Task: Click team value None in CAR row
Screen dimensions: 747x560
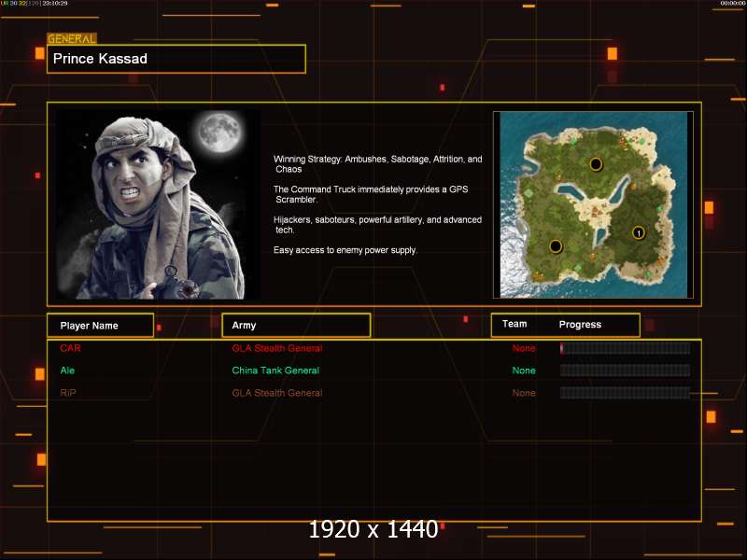Action: [x=524, y=348]
